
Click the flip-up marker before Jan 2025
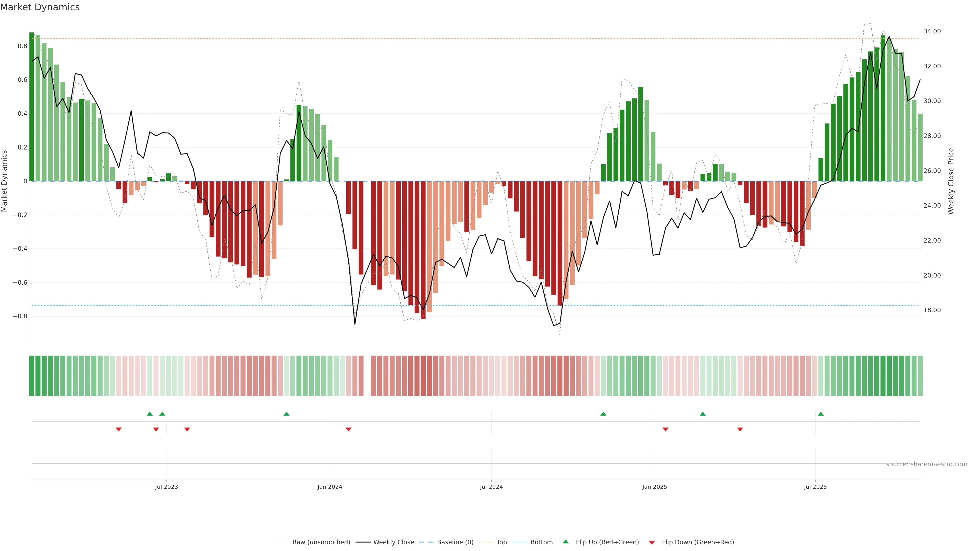603,414
